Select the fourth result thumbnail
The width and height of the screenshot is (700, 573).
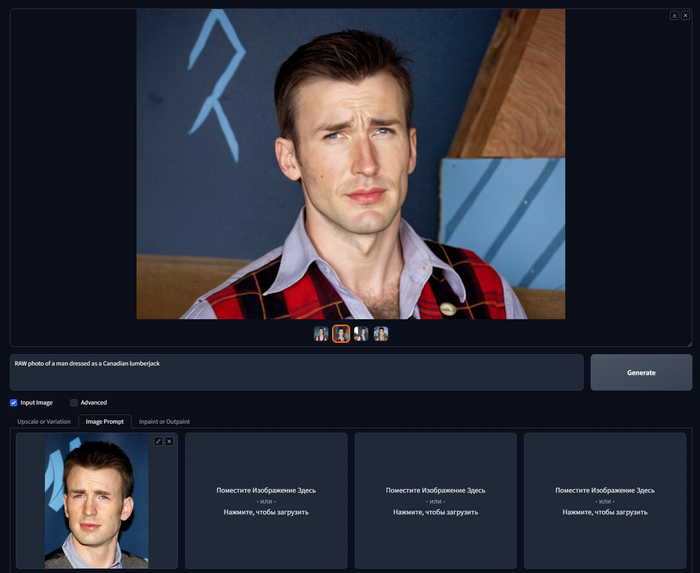tap(381, 333)
